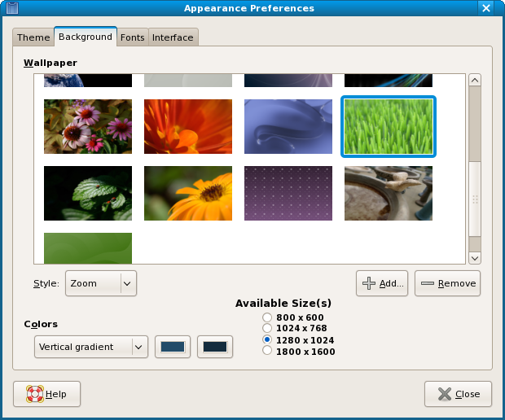Choose the ladybugs on leaf wallpaper

[88, 193]
